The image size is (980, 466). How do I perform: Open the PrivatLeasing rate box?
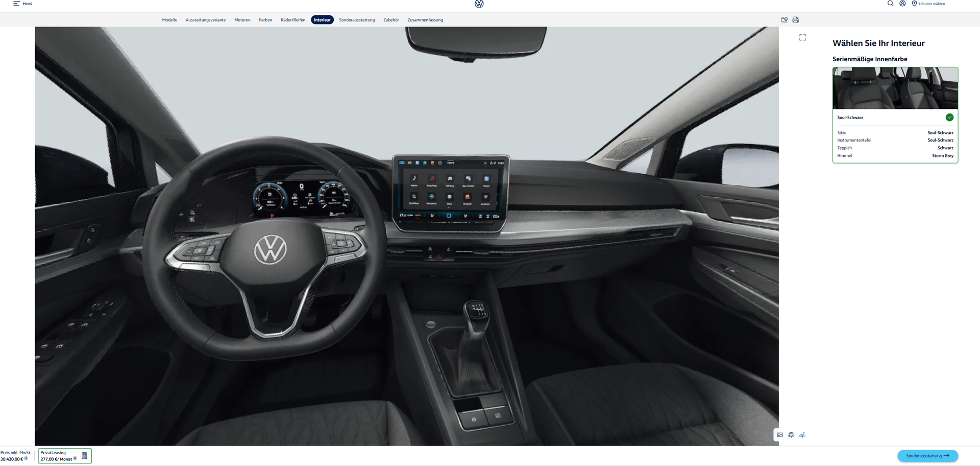click(x=65, y=456)
